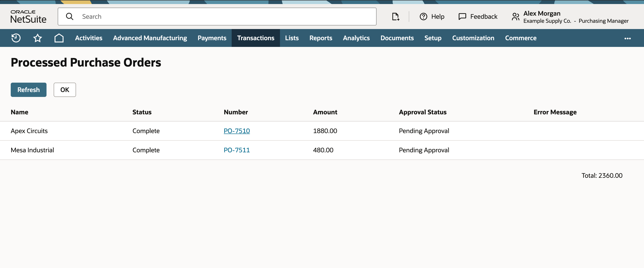Select the Apex Circuits name cell
The image size is (644, 268).
click(29, 131)
